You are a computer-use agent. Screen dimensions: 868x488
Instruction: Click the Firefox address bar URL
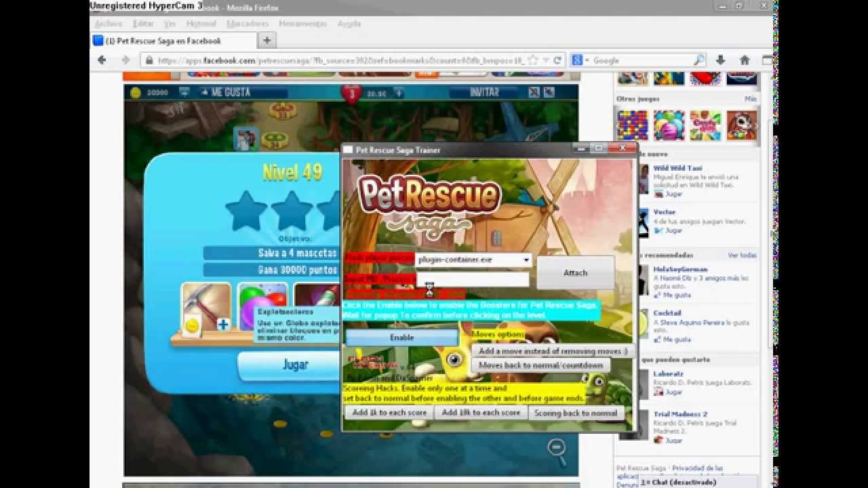click(339, 60)
